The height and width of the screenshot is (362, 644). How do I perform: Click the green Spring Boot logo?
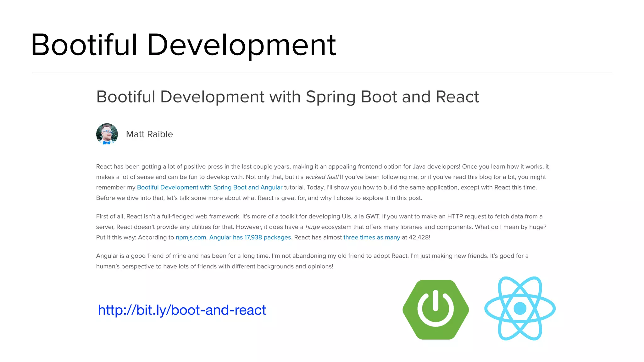click(x=436, y=310)
